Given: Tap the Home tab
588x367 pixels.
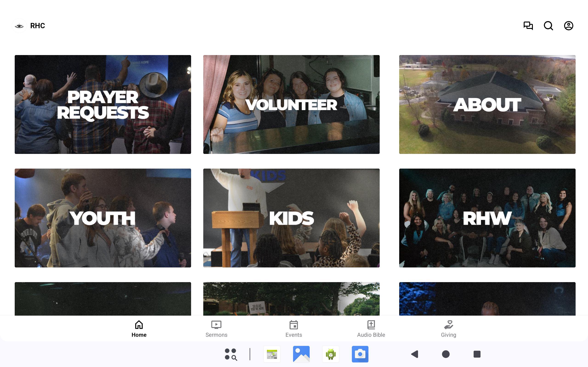Looking at the screenshot, I should tap(139, 329).
